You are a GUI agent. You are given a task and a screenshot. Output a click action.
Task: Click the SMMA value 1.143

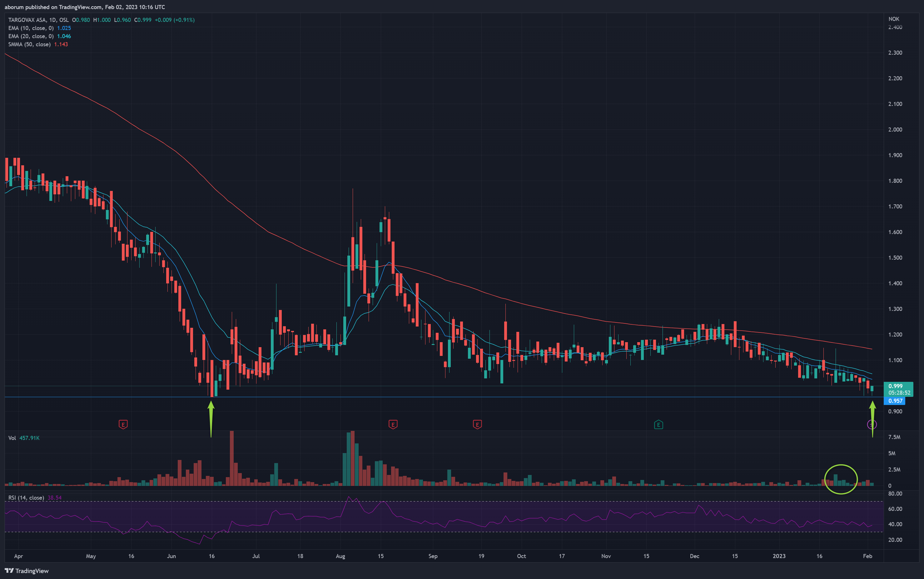(61, 44)
